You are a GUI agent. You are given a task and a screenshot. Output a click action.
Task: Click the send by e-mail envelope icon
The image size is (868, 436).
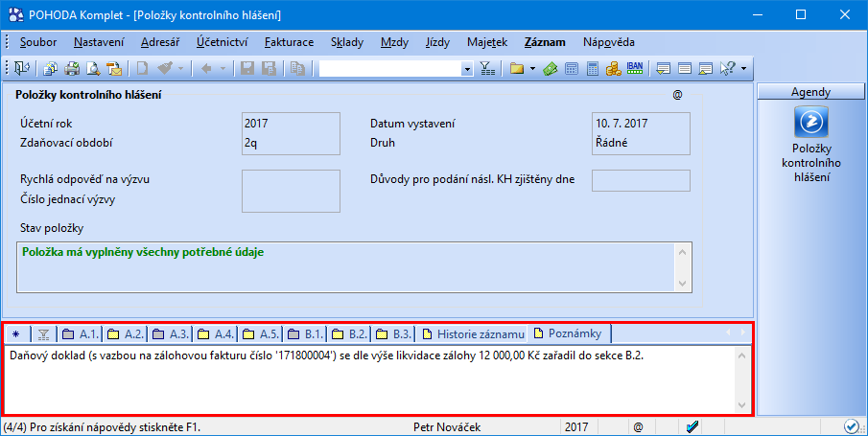pyautogui.click(x=114, y=69)
